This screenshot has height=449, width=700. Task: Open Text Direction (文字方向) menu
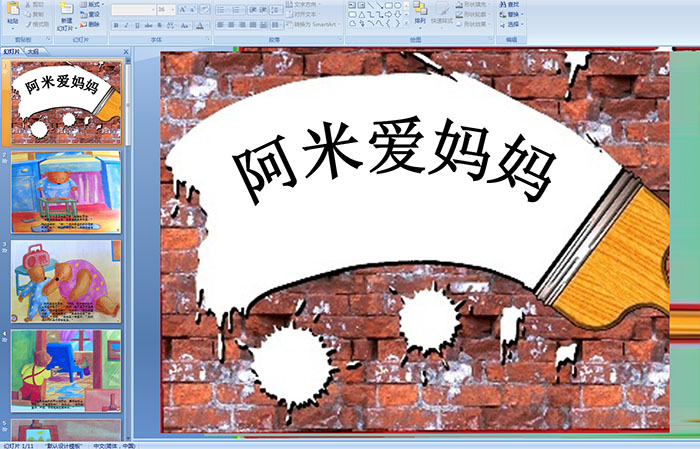pos(303,4)
